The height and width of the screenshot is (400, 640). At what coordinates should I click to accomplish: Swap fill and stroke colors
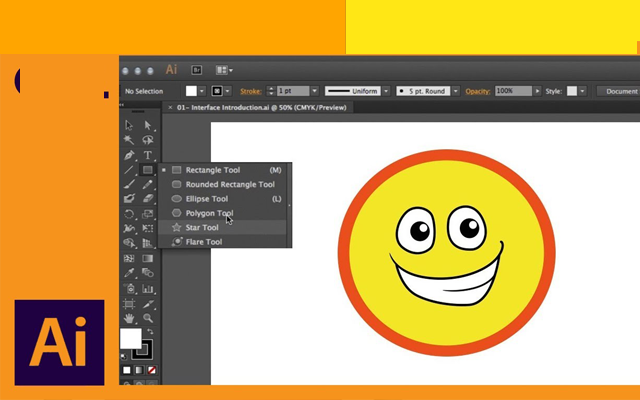pyautogui.click(x=148, y=330)
